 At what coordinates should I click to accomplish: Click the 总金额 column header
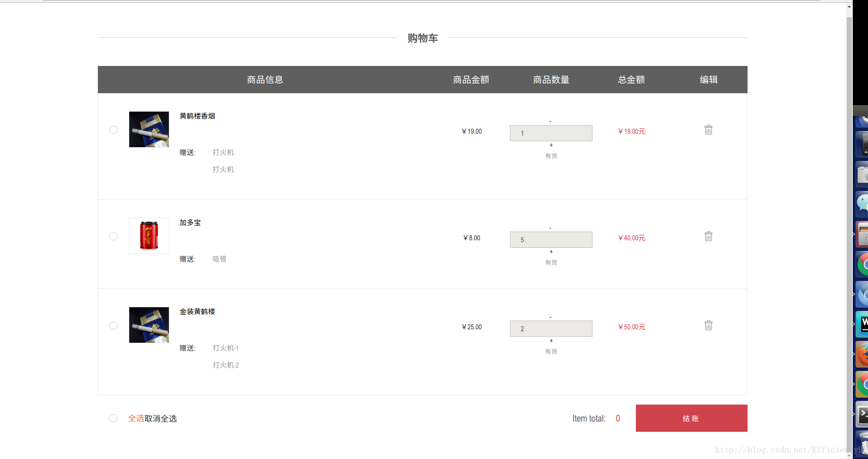[x=631, y=80]
